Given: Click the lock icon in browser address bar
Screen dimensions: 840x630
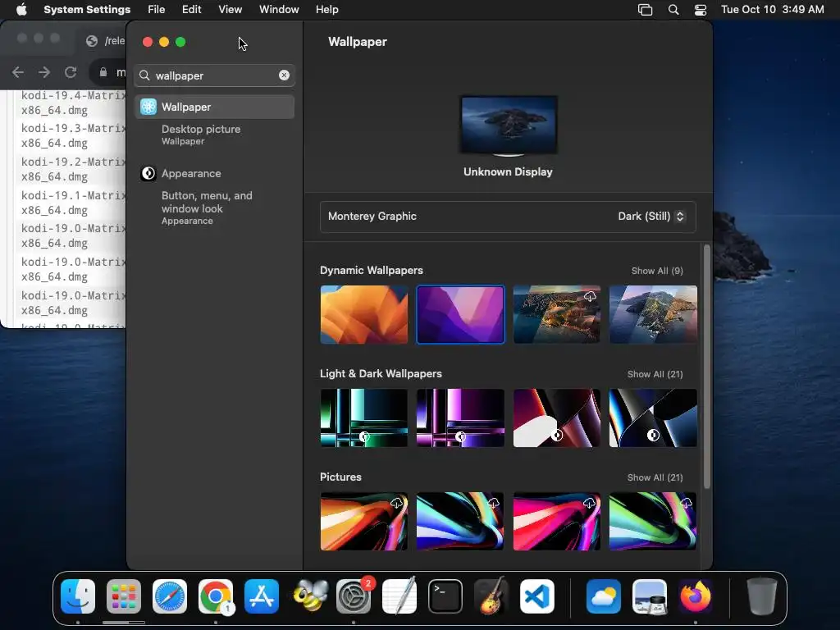Looking at the screenshot, I should (x=103, y=72).
